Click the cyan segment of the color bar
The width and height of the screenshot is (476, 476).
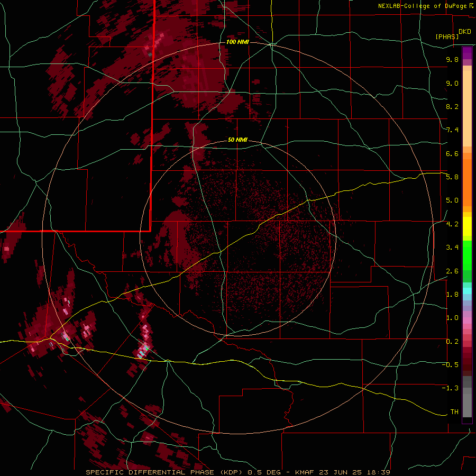(467, 291)
